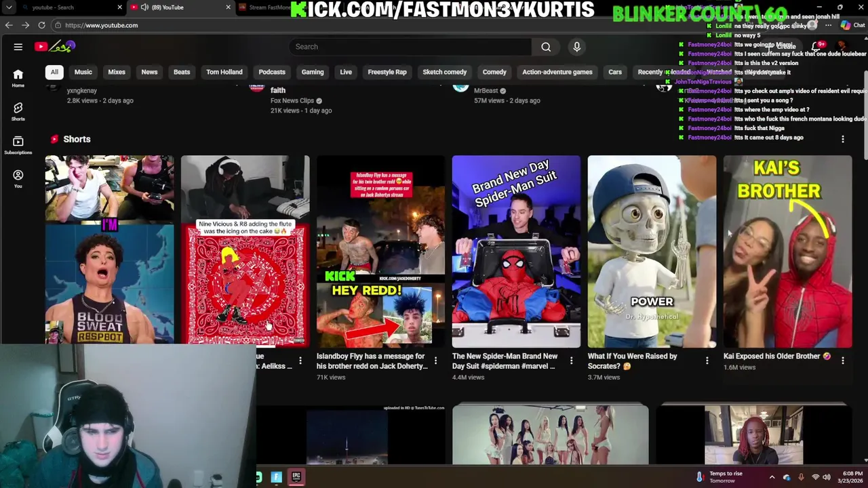
Task: Open options for the Nine Vicious short
Action: (300, 361)
